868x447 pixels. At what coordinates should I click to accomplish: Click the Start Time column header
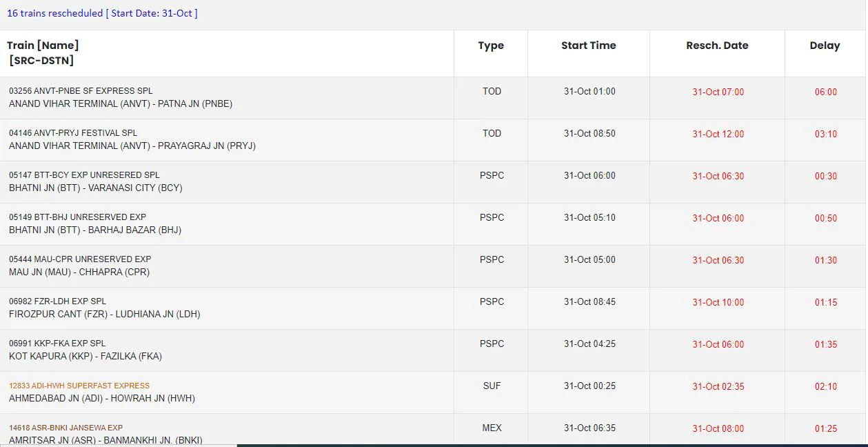click(x=589, y=46)
